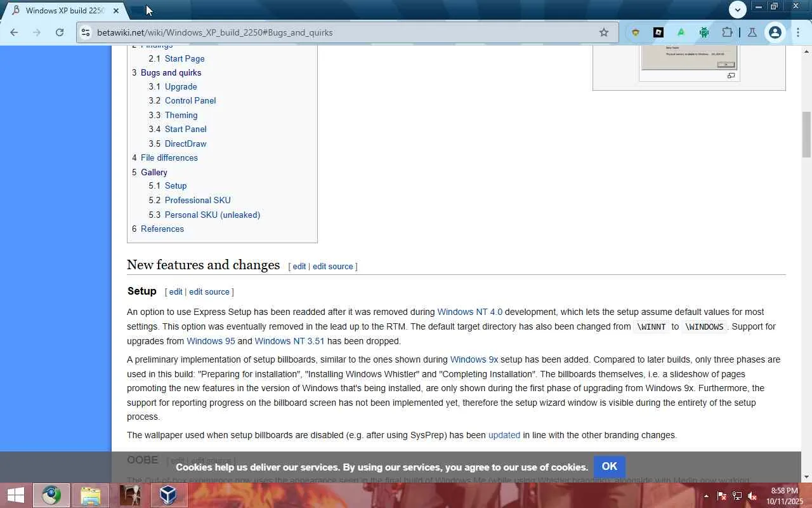Viewport: 812px width, 508px height.
Task: Open the Extensions puzzle menu
Action: [x=727, y=32]
